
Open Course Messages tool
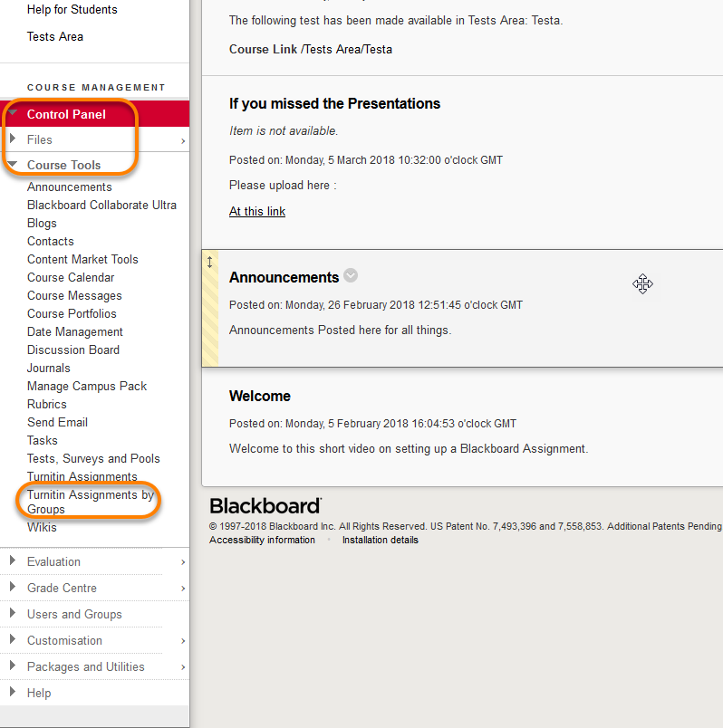point(74,296)
